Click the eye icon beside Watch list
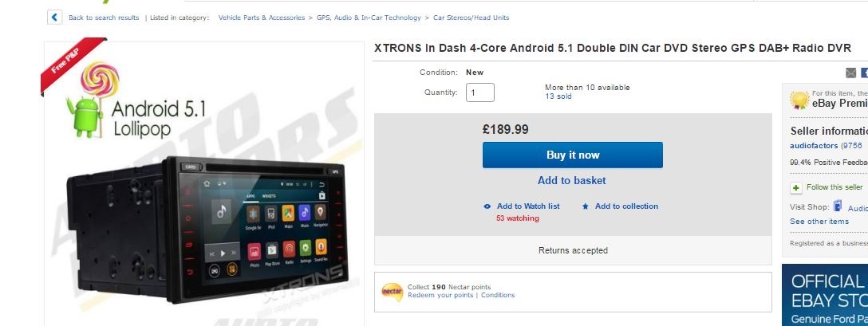 click(487, 206)
